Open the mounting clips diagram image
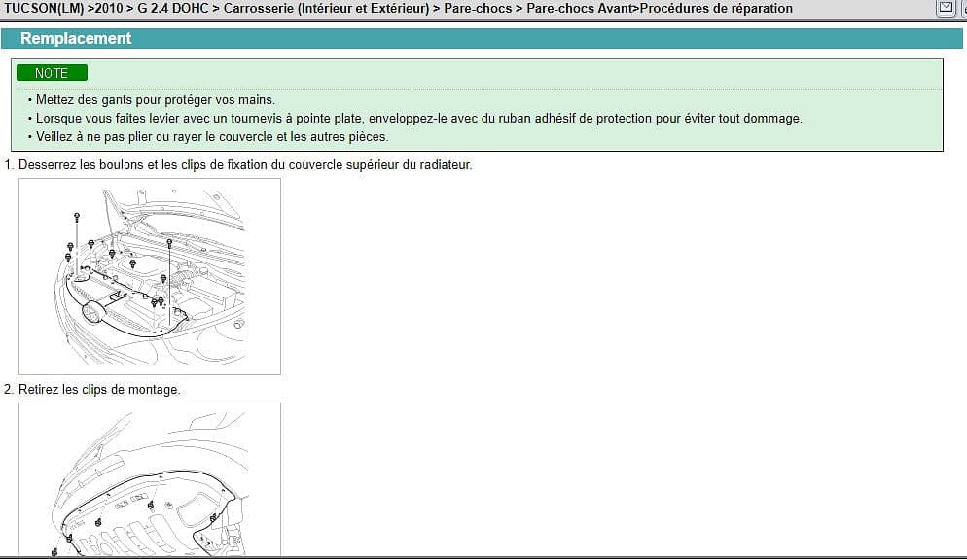Viewport: 967px width, 560px height. pos(150,480)
